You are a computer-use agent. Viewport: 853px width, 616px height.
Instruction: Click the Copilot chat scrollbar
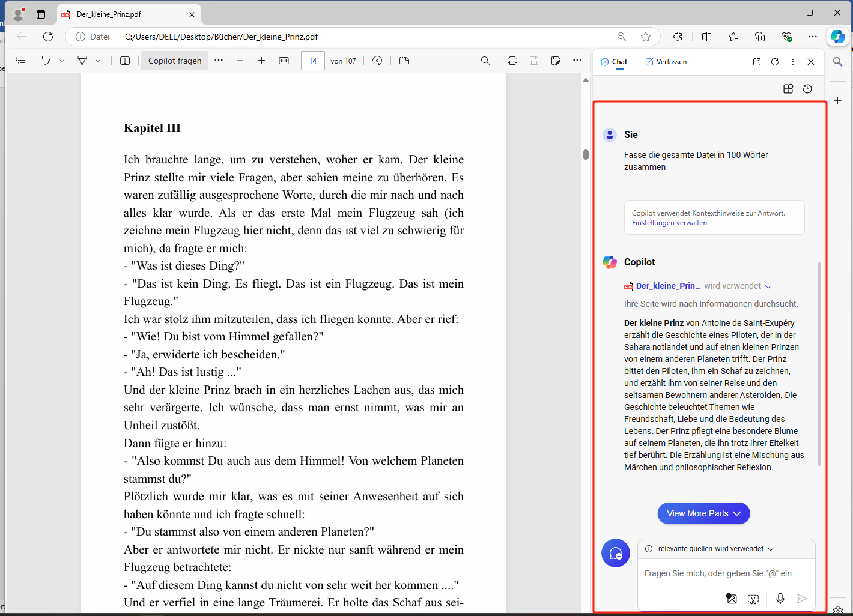(x=819, y=364)
